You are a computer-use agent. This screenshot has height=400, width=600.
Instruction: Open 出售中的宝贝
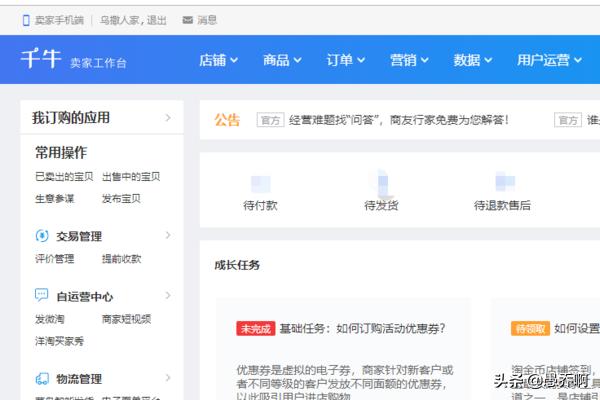[131, 176]
